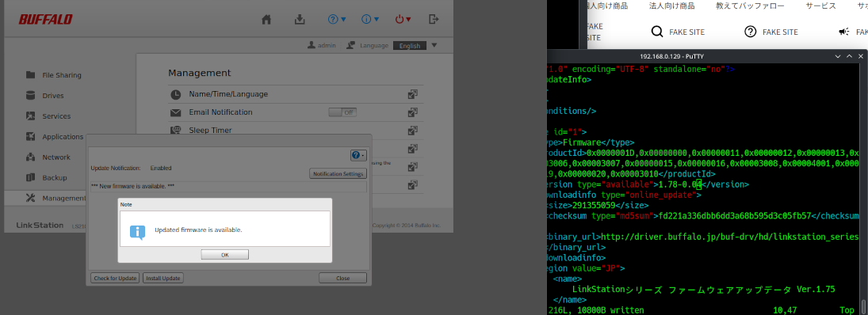868x315 pixels.
Task: Open the English language dropdown
Action: click(x=415, y=45)
